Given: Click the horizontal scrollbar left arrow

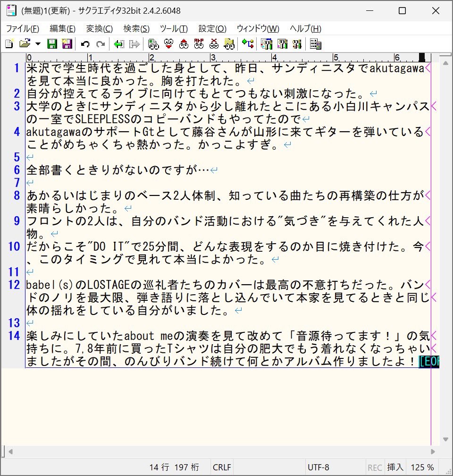Looking at the screenshot, I should click(11, 452).
